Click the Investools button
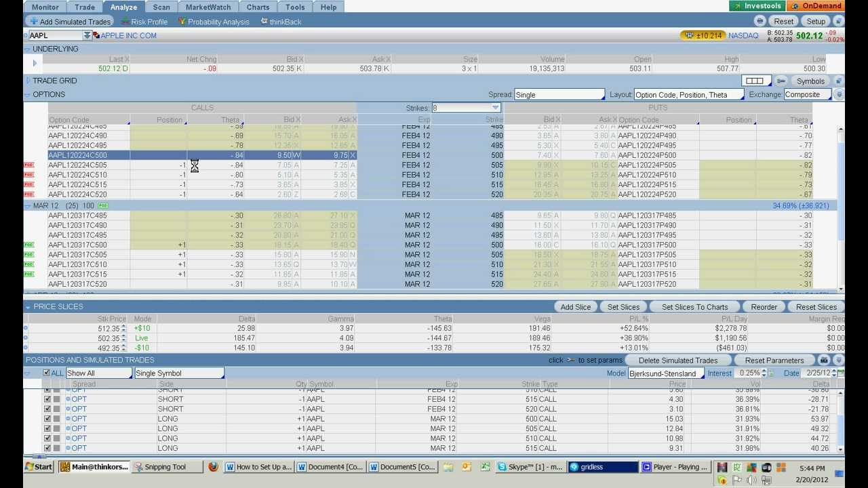This screenshot has width=868, height=488. point(757,6)
